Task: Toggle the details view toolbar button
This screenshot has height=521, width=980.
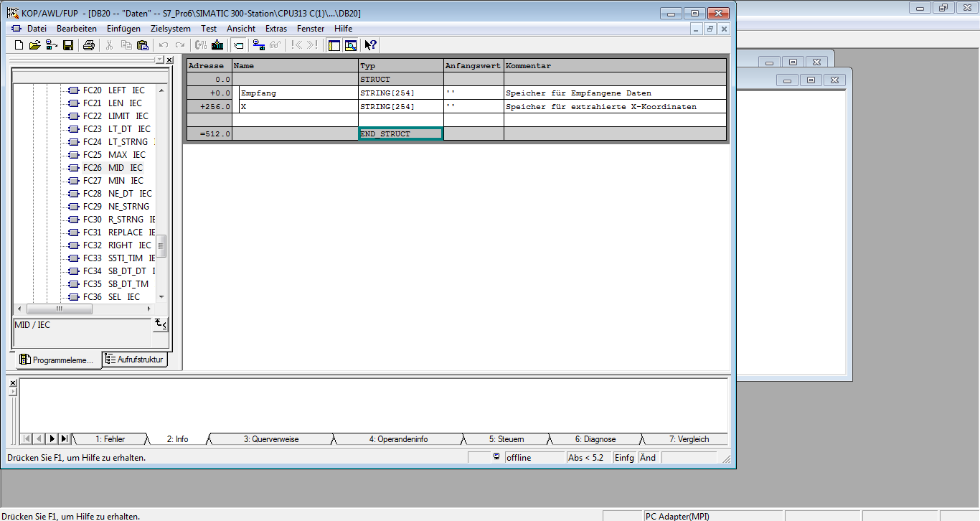Action: coord(351,45)
